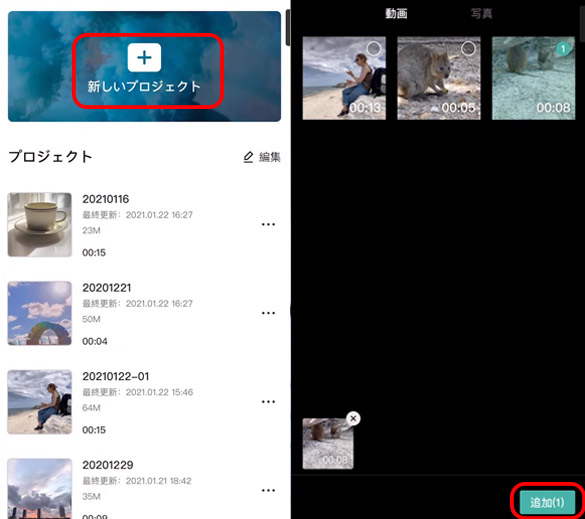Open more options for project 20201229
Image resolution: width=585 pixels, height=519 pixels.
coord(268,490)
